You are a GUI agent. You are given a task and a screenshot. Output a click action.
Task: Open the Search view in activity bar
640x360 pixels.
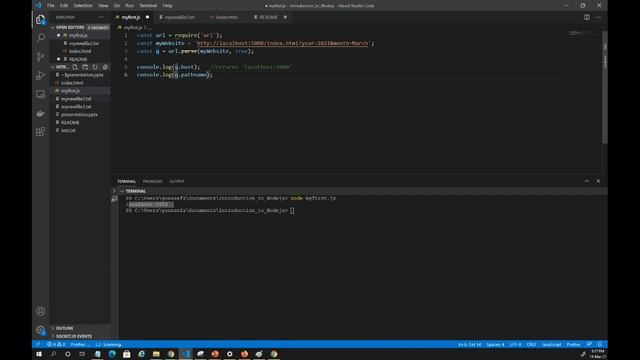(40, 38)
